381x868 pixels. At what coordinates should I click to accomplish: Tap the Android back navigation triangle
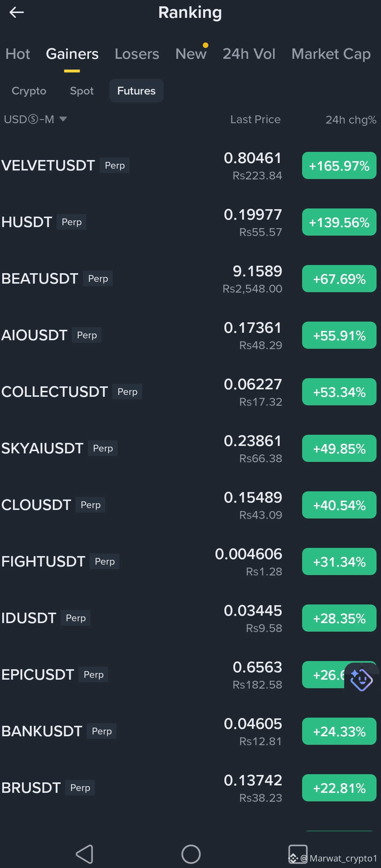(x=84, y=854)
